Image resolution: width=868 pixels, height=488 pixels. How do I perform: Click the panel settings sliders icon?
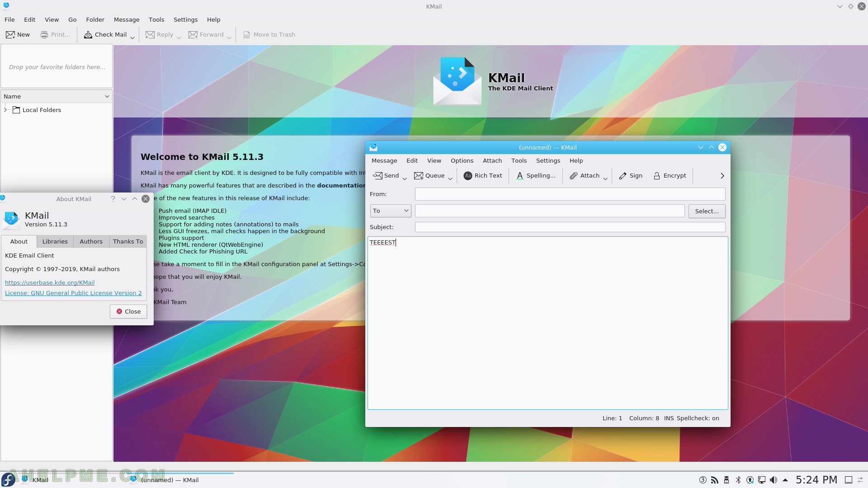[x=861, y=480]
